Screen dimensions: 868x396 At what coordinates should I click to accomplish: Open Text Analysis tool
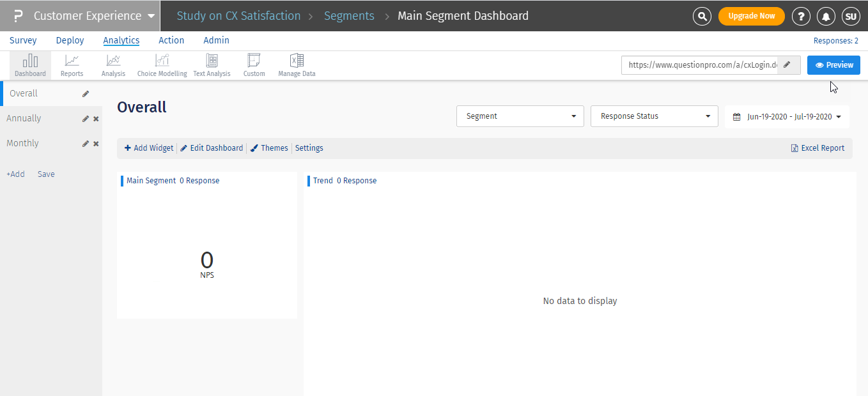[x=212, y=65]
